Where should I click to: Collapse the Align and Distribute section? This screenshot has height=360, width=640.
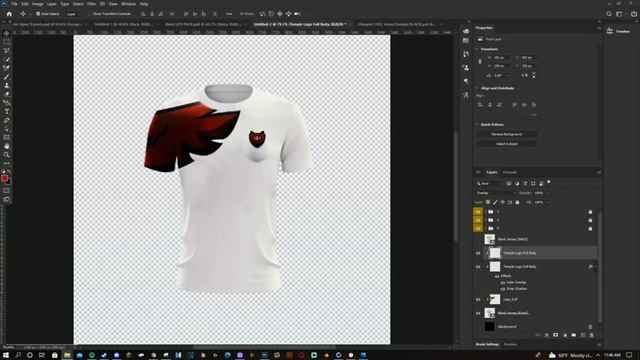[477, 88]
